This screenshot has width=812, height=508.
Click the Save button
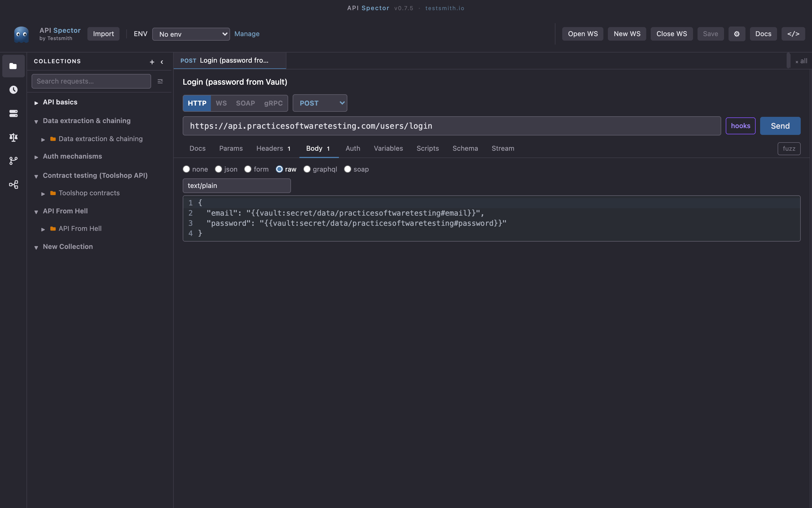710,34
